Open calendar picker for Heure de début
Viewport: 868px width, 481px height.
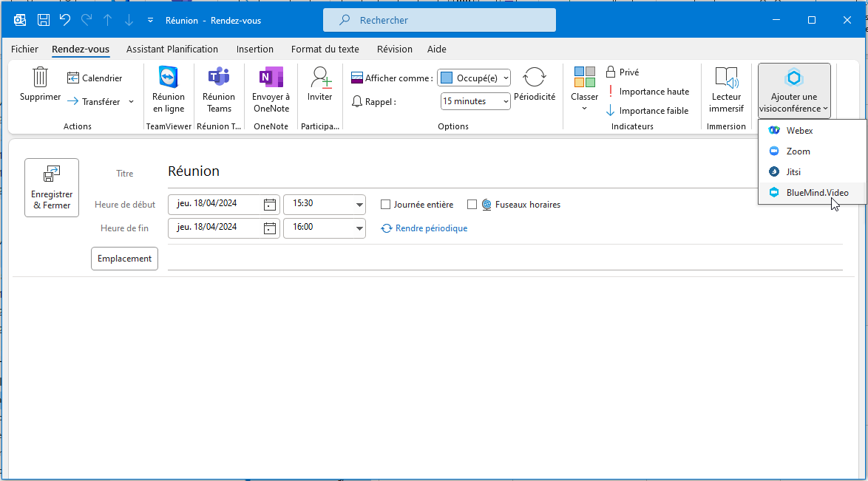[270, 205]
